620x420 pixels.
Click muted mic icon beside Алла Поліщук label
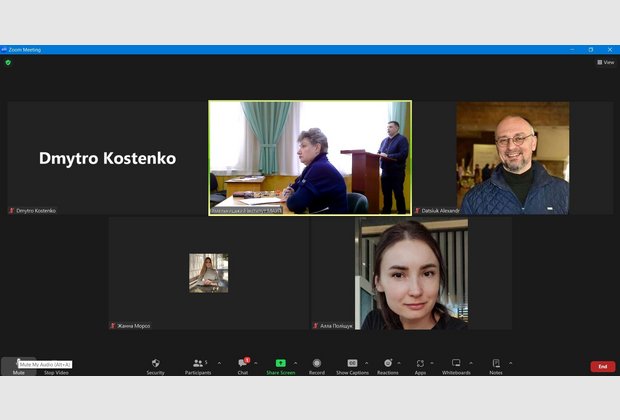click(316, 326)
